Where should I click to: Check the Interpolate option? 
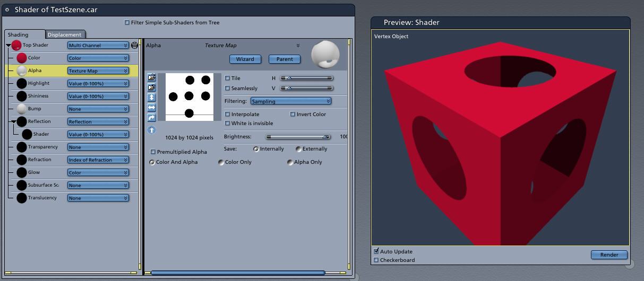228,114
